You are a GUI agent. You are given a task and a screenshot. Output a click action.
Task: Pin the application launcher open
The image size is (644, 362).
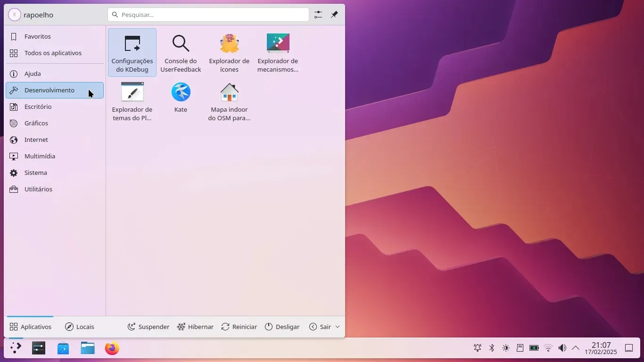click(334, 15)
